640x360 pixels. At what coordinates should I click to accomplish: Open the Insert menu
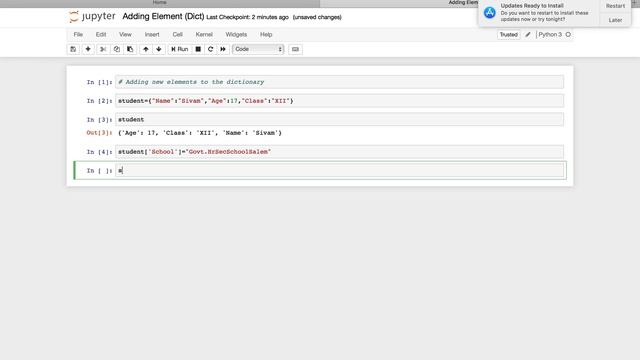[152, 35]
